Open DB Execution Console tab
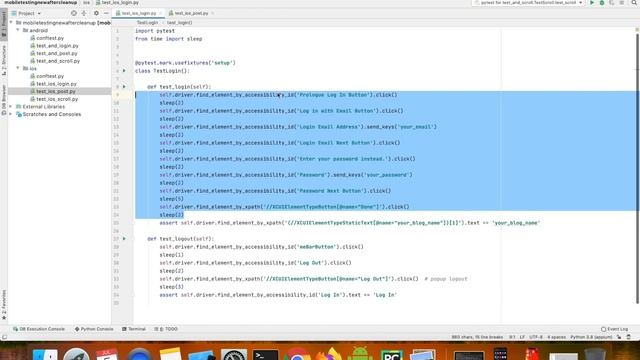Image resolution: width=640 pixels, height=360 pixels. (39, 329)
